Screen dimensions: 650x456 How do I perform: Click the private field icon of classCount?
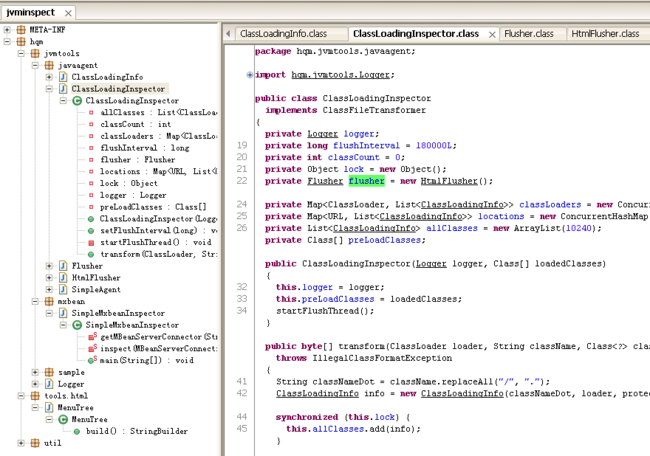(x=91, y=124)
